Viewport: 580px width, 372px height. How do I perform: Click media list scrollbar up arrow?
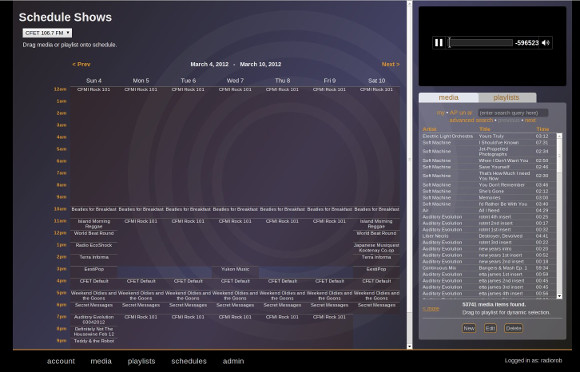(x=559, y=136)
